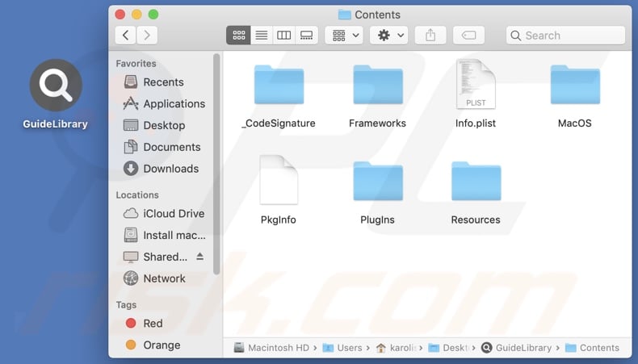Click the Share toolbar button

(430, 36)
